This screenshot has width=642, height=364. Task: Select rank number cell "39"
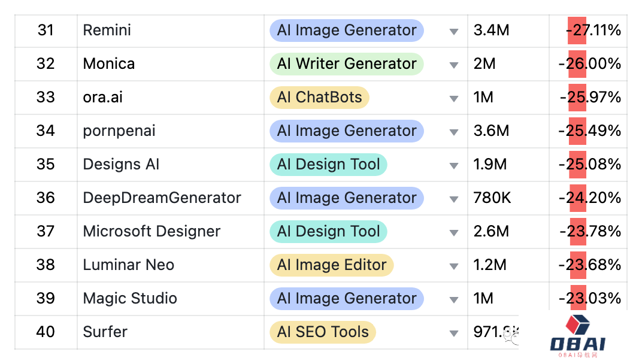46,299
